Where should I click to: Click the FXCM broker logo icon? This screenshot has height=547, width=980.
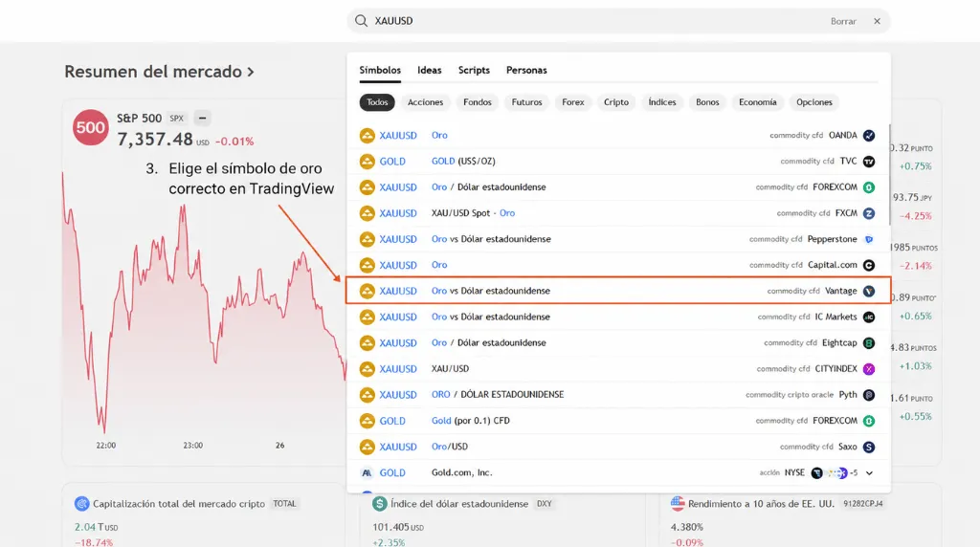[869, 213]
